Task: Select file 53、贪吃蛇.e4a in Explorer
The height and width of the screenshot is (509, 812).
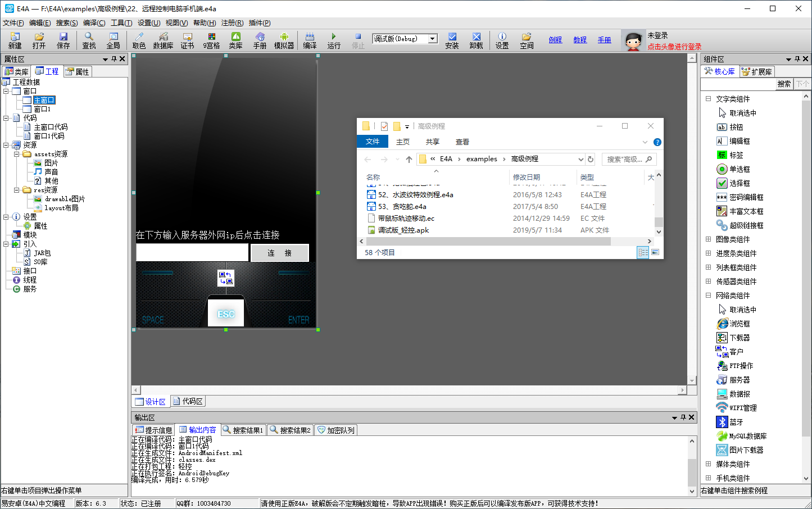Action: 402,207
